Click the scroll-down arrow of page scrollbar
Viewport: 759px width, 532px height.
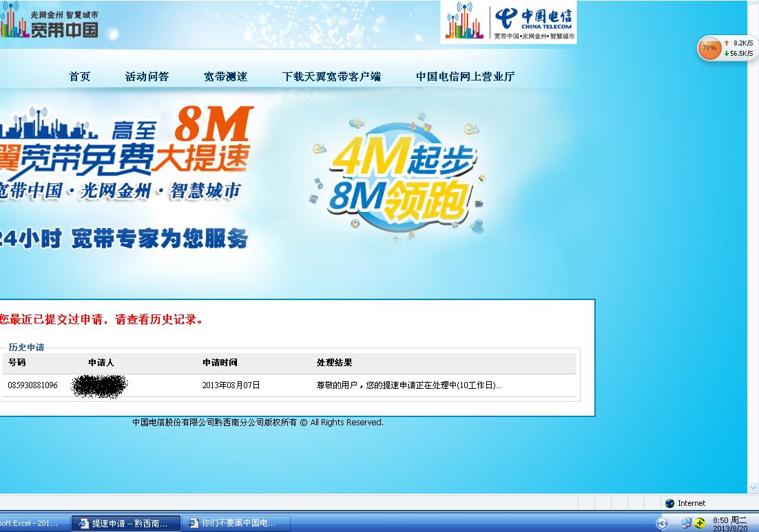[753, 487]
